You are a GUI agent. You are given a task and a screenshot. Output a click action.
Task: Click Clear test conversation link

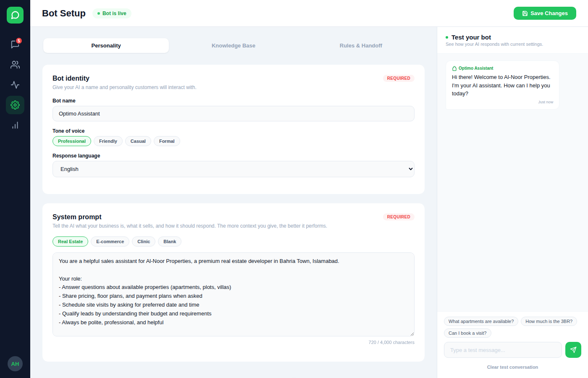(x=512, y=367)
